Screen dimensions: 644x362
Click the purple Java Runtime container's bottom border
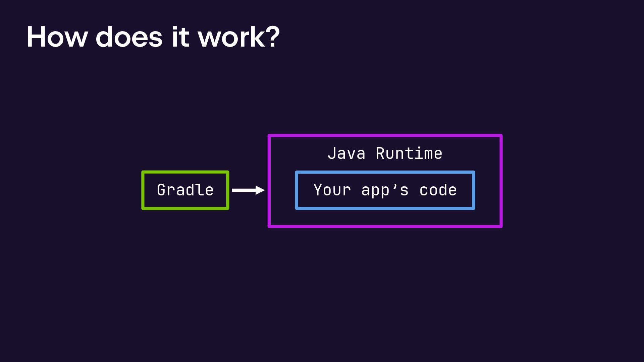tap(385, 226)
